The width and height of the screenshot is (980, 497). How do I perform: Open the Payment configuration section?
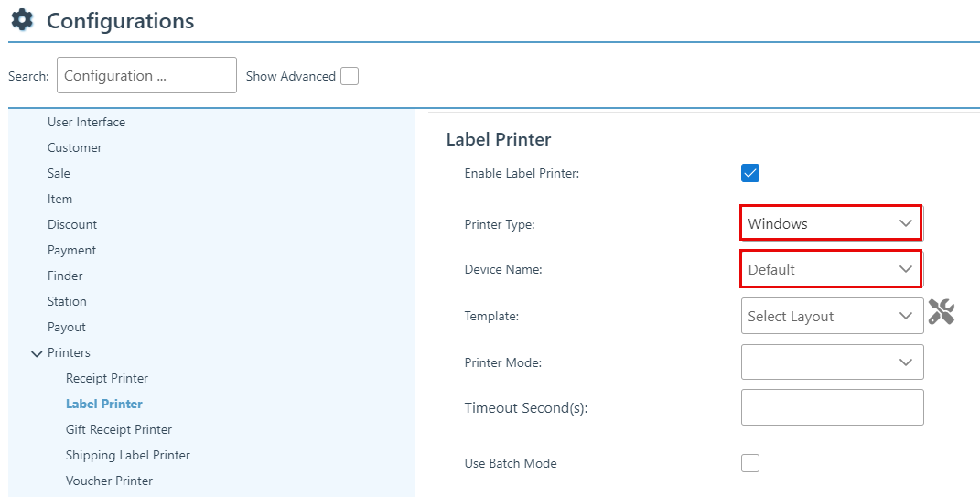(71, 250)
